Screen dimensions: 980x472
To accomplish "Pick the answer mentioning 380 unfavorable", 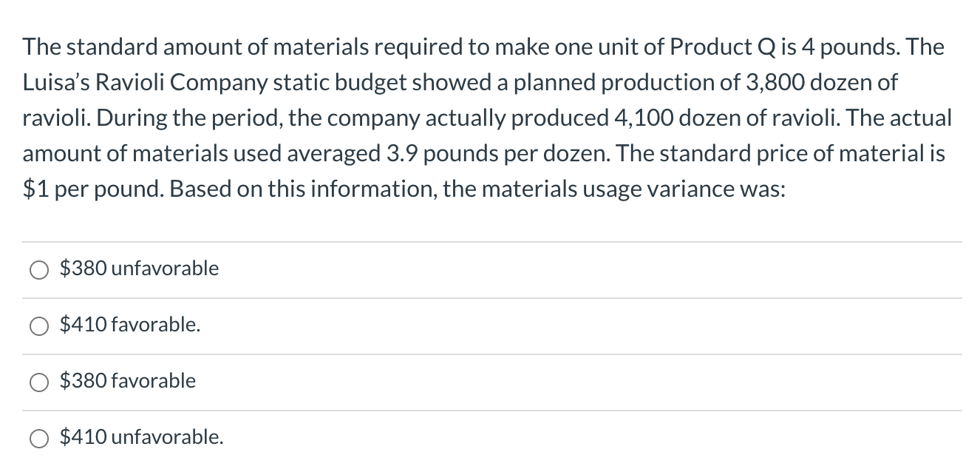I will pyautogui.click(x=138, y=269).
